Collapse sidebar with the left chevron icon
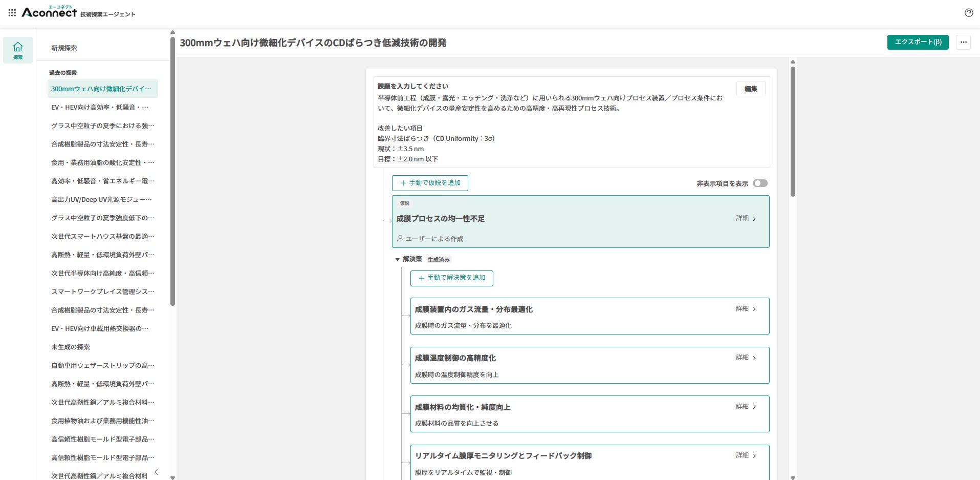 click(x=156, y=472)
